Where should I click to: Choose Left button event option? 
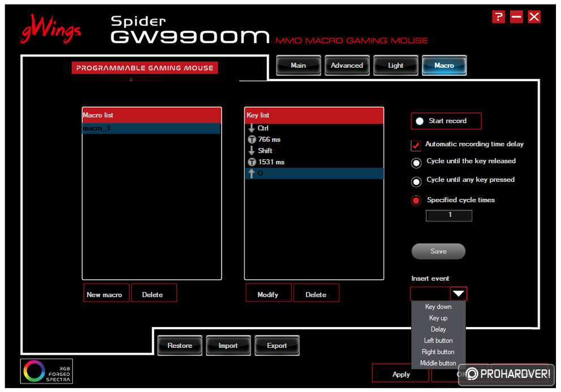(x=438, y=341)
